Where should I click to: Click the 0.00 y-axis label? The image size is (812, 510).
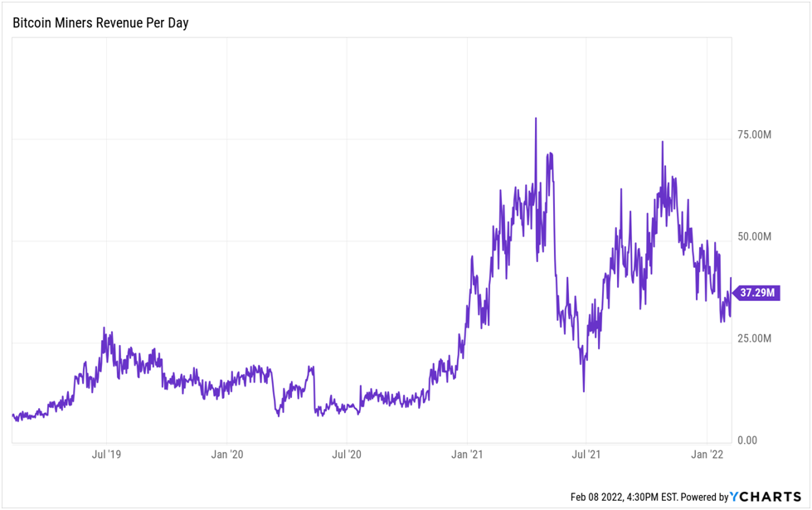tap(746, 440)
